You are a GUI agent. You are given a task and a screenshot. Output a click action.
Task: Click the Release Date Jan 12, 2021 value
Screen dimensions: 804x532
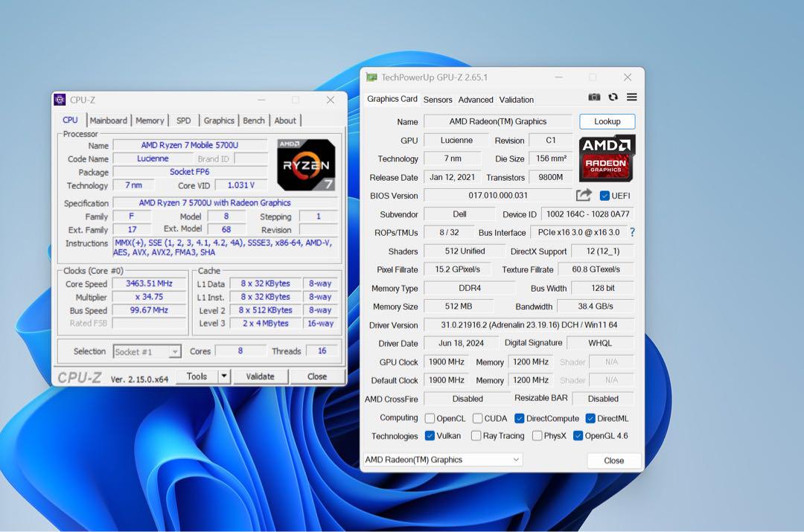[453, 177]
